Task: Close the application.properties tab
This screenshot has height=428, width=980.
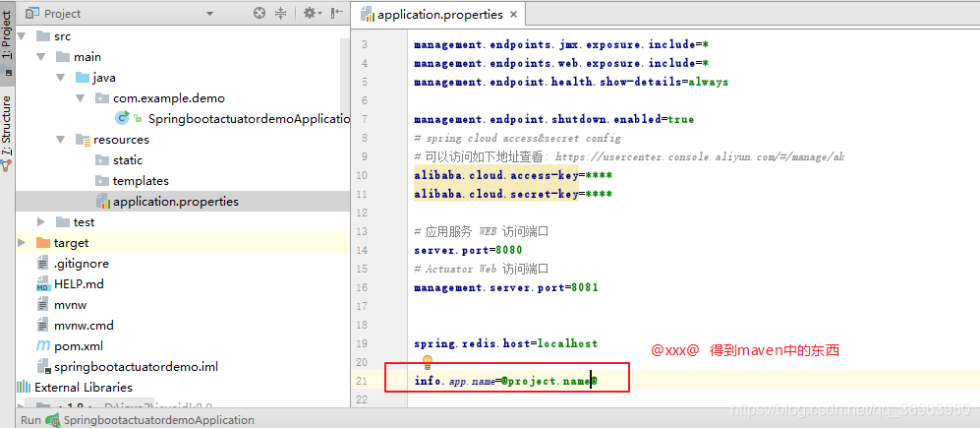Action: [514, 15]
